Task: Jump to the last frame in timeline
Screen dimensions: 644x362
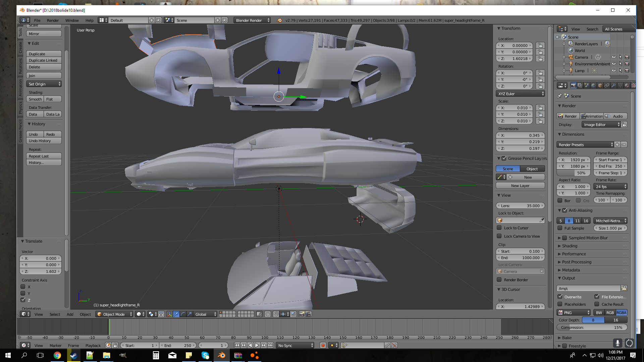Action: point(270,346)
